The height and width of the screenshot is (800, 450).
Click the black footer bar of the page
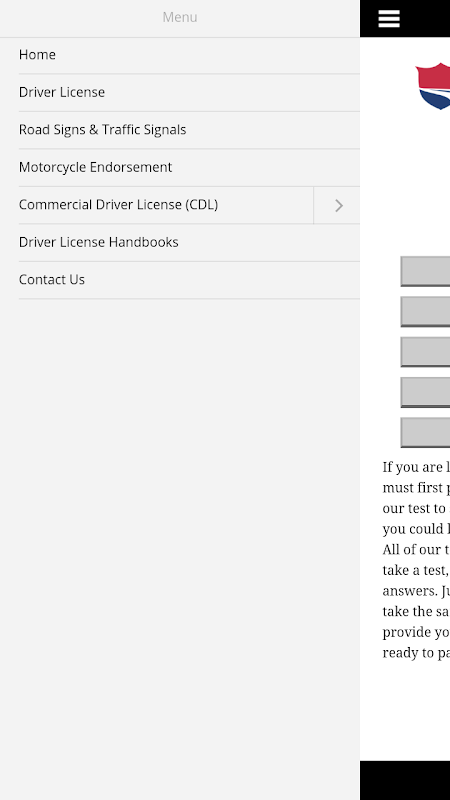[x=405, y=780]
